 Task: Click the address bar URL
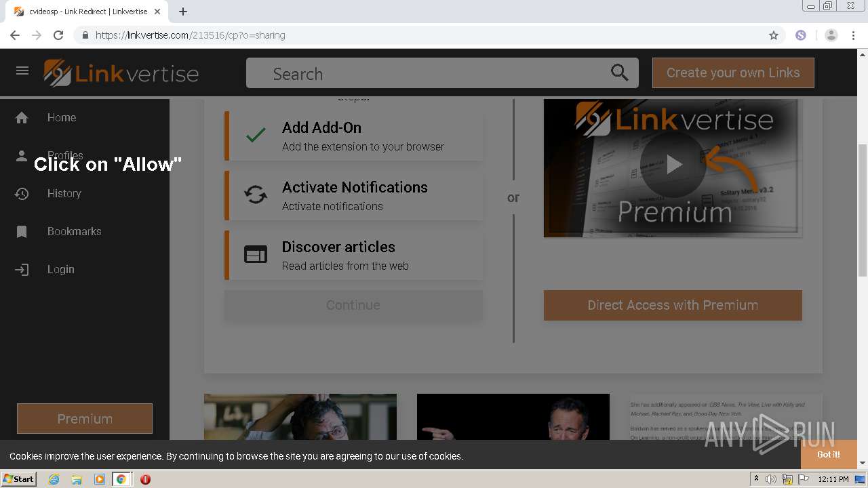coord(191,35)
